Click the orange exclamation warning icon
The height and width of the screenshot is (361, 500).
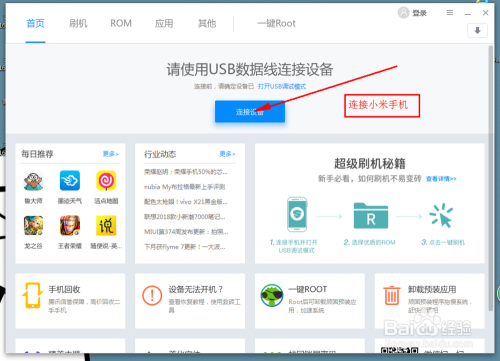click(152, 295)
